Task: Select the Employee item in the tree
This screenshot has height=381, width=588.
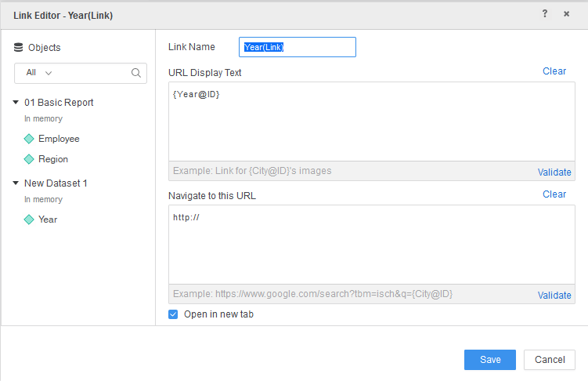Action: click(x=59, y=139)
